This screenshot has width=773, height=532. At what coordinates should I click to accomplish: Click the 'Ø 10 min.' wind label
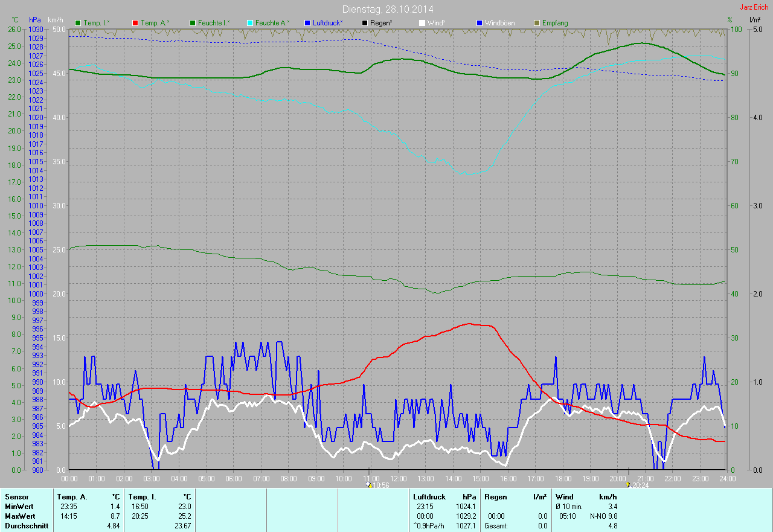point(569,507)
